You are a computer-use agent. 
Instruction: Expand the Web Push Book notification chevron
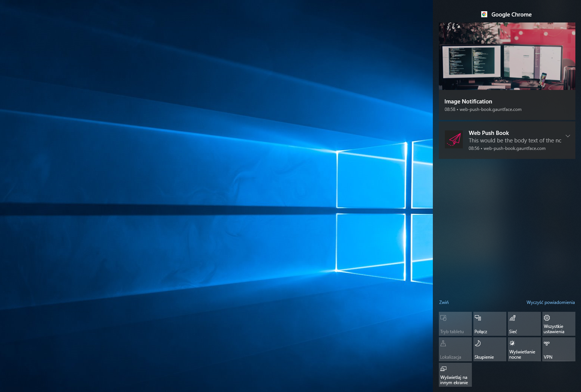pos(568,136)
